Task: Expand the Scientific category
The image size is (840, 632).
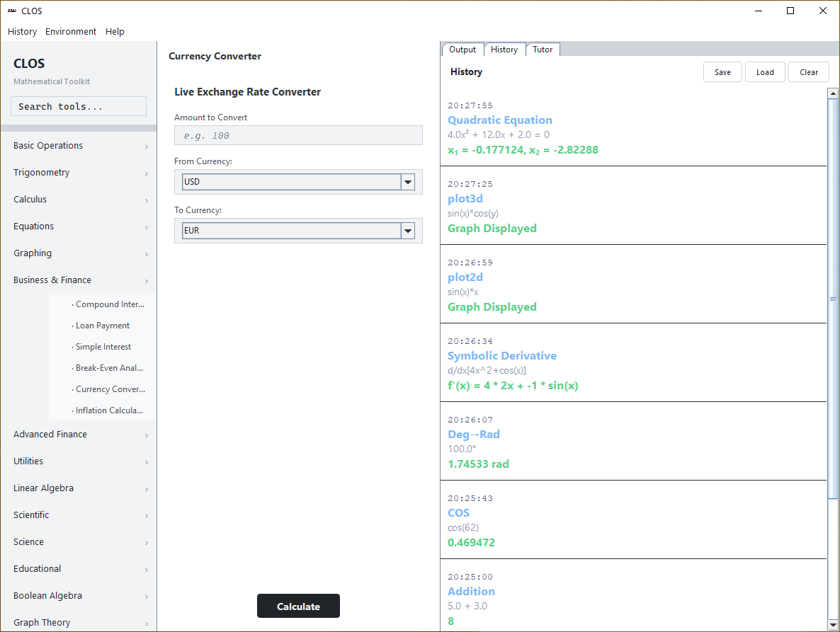Action: (79, 515)
